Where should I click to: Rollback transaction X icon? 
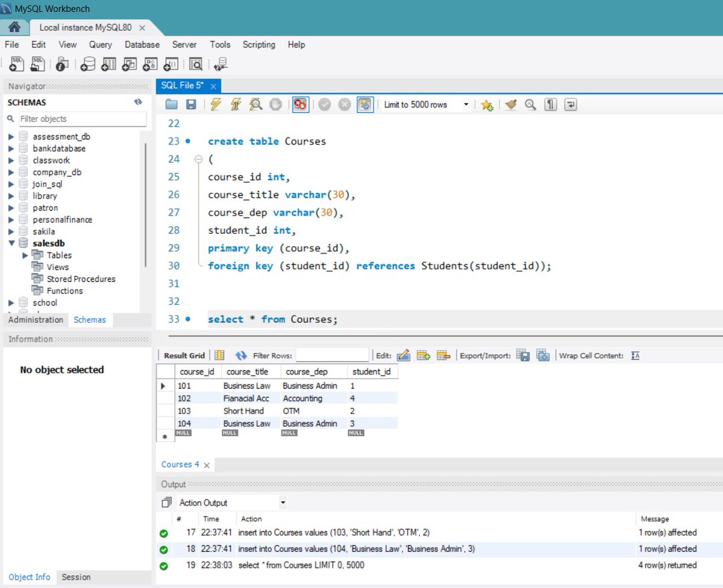pos(345,105)
